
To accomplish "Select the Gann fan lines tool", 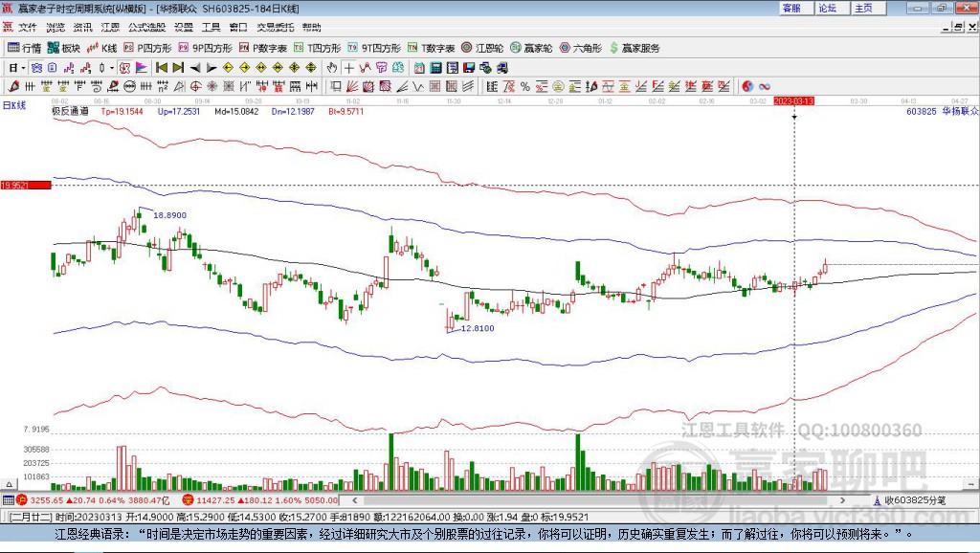I will pos(352,86).
